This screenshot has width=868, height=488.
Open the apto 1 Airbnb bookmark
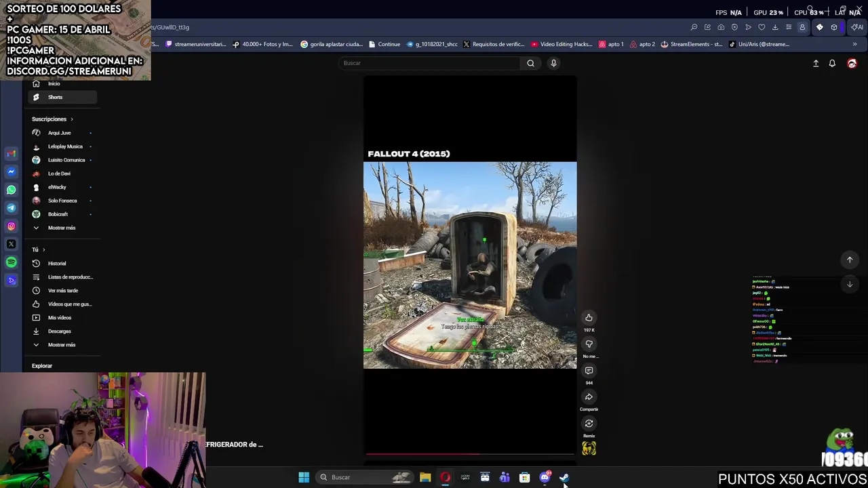click(x=611, y=44)
